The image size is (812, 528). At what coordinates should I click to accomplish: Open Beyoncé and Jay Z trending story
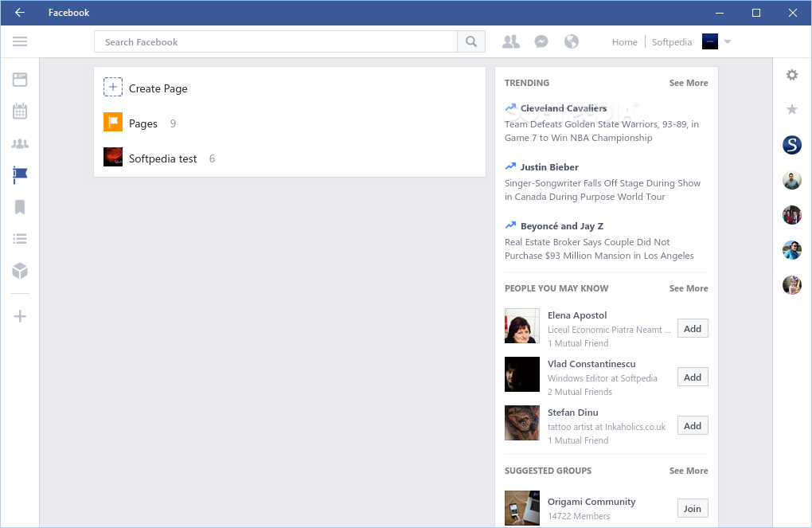click(562, 226)
